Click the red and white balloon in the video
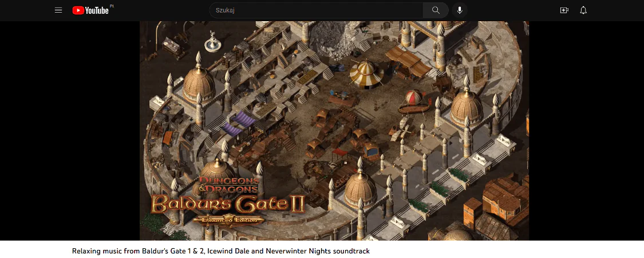644x258 pixels. pos(413,97)
